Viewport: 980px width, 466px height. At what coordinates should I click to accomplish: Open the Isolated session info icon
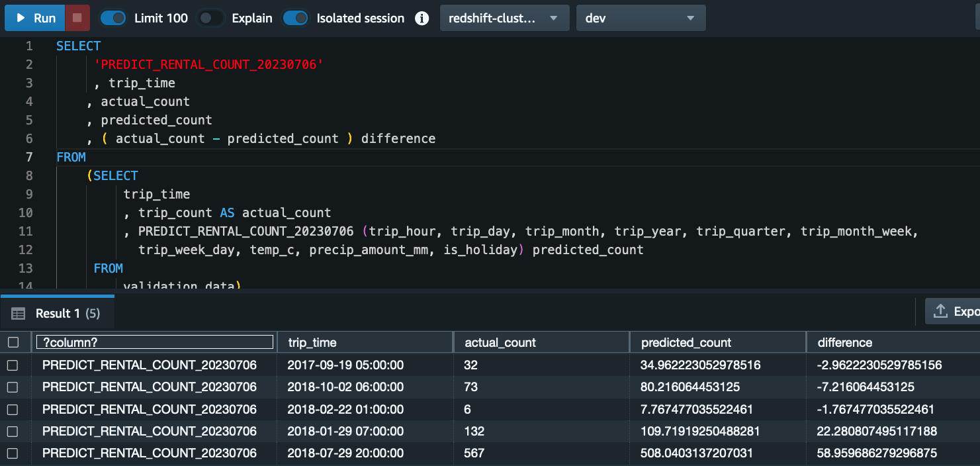[x=422, y=18]
